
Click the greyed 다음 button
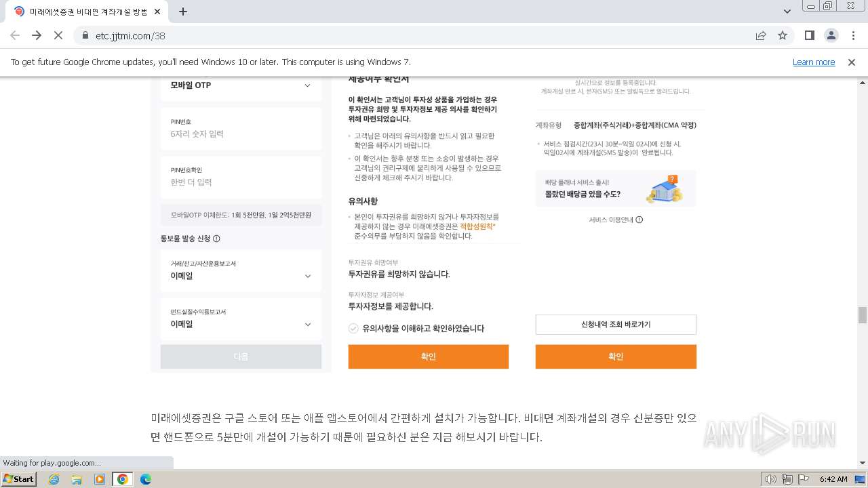tap(241, 357)
